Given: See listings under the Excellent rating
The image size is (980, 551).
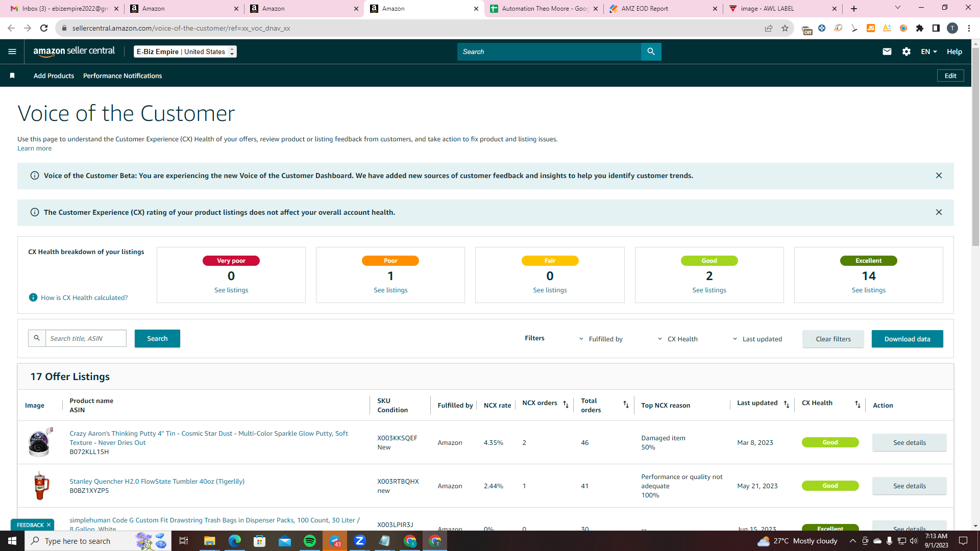Looking at the screenshot, I should click(x=869, y=290).
